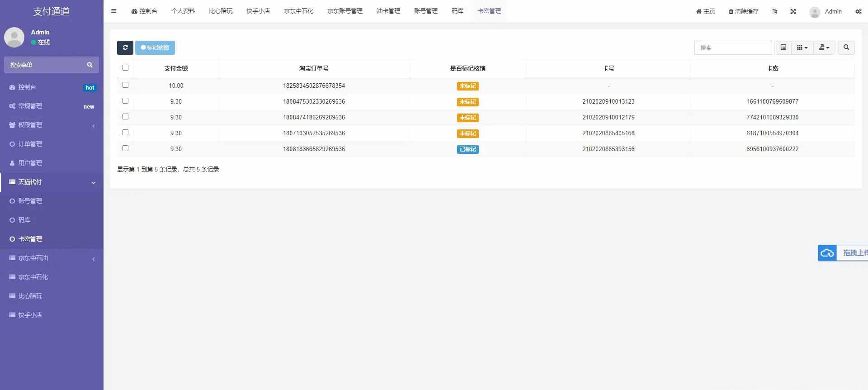Toggle the sidebar hamburger menu icon
The image size is (868, 390).
[114, 11]
